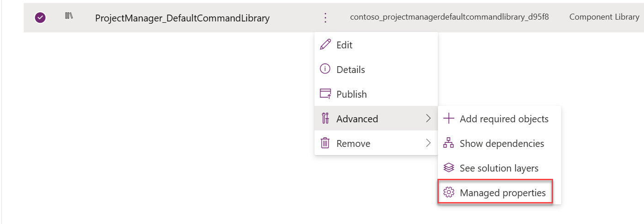Click the contoso_projectmanagerdefaultcommandlibrary_d95f8 name cell

click(449, 17)
